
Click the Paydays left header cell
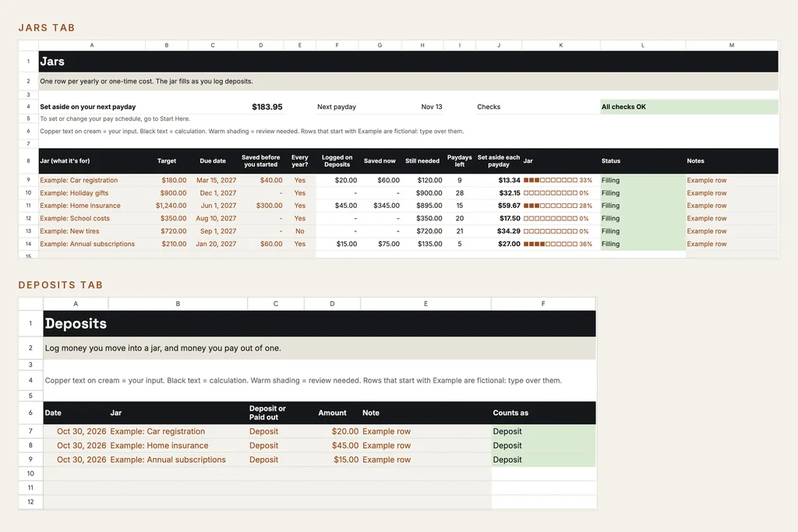point(460,160)
